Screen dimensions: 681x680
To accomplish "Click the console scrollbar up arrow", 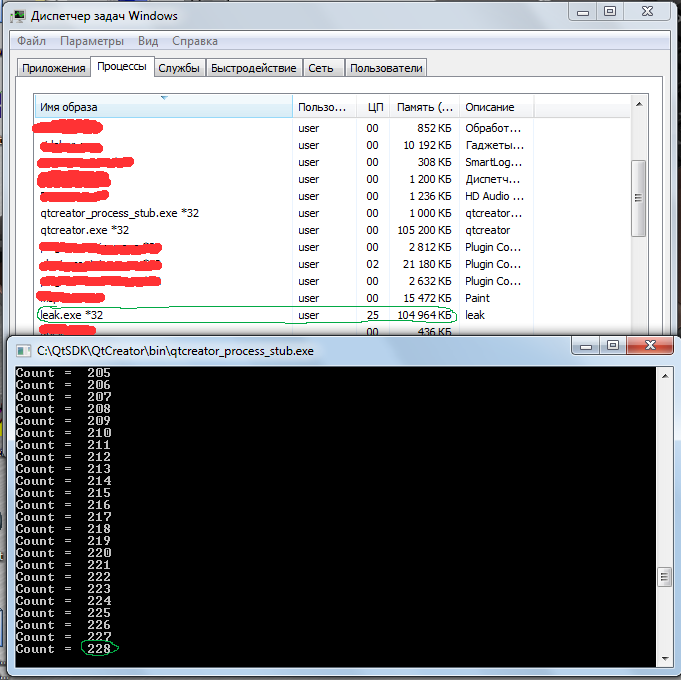I will 663,375.
